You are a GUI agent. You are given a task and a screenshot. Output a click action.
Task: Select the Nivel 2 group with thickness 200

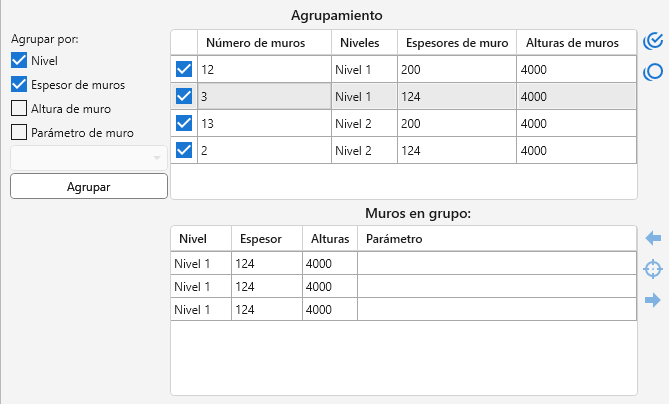[400, 124]
